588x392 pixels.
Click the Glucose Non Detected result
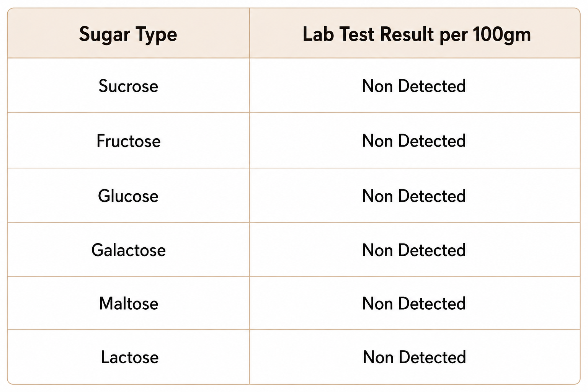coord(414,196)
